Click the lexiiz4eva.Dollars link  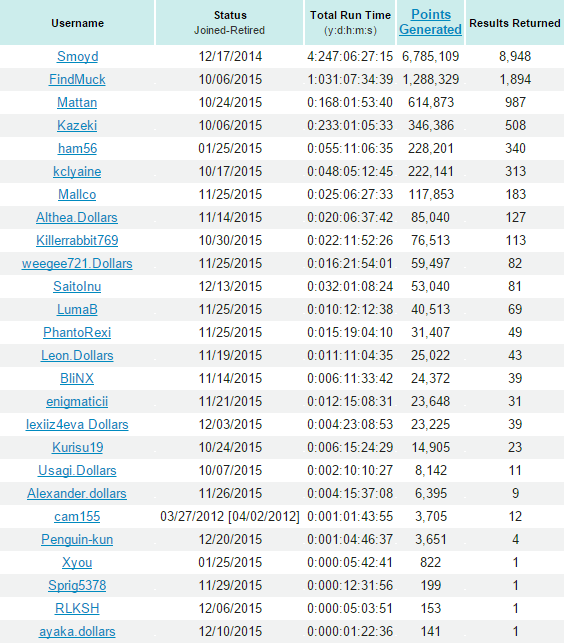[77, 424]
